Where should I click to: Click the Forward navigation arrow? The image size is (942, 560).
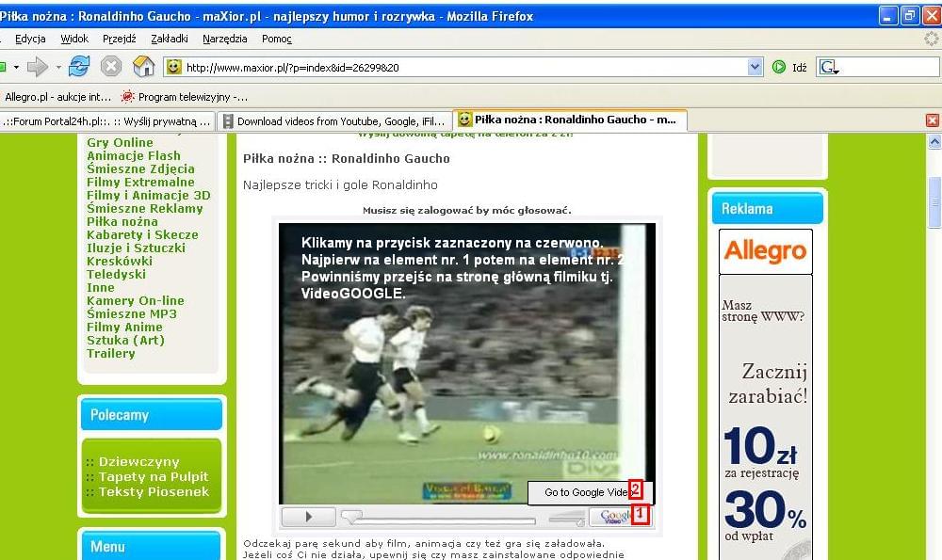pyautogui.click(x=38, y=67)
